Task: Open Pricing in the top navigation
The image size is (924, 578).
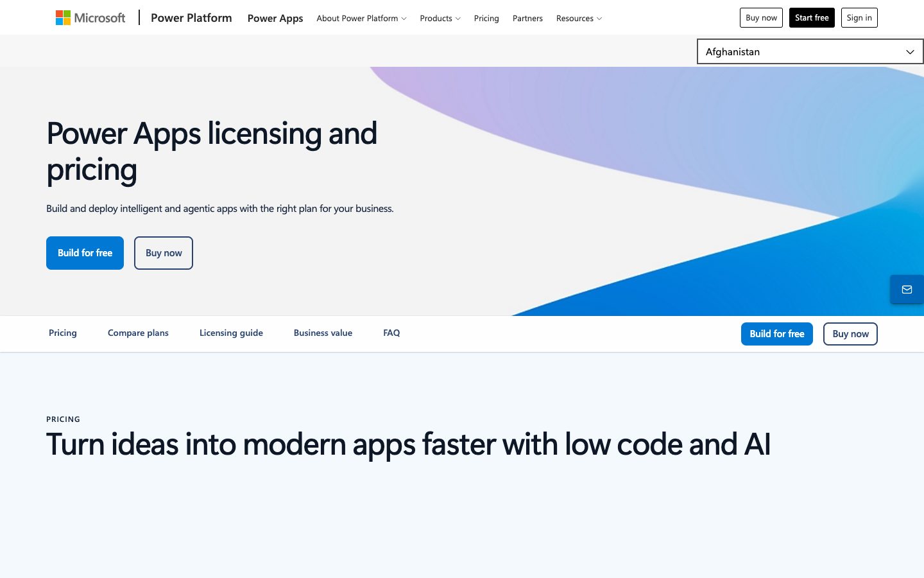Action: pyautogui.click(x=486, y=18)
